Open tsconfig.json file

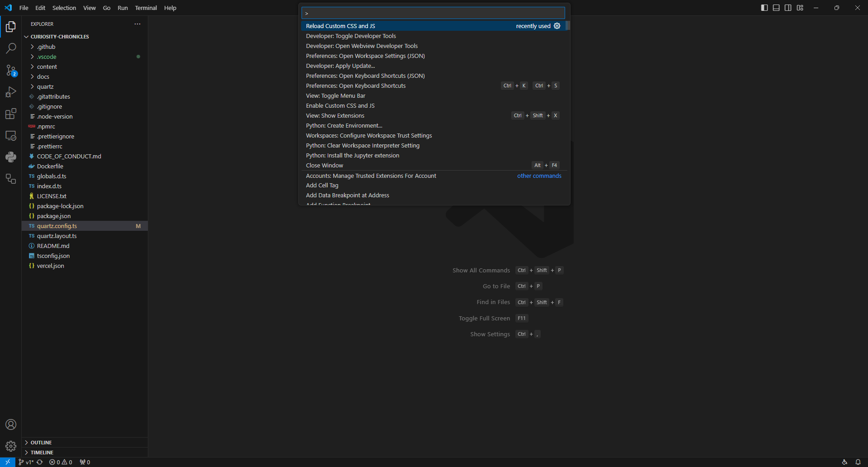pos(85,256)
